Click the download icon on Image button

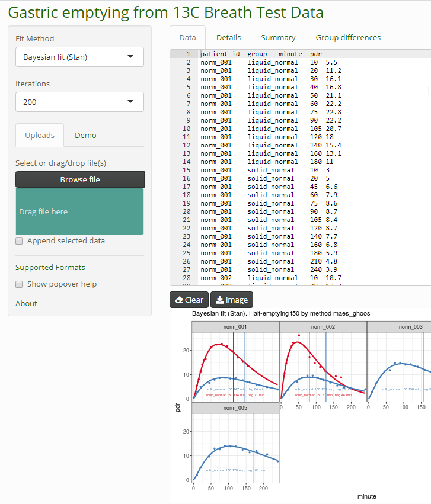(x=219, y=300)
